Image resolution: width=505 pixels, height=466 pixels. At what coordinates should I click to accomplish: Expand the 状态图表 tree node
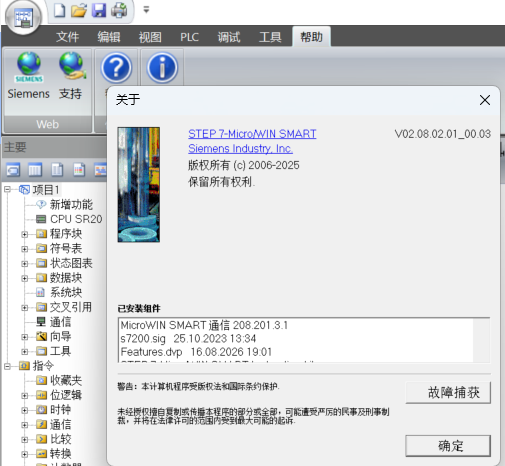24,264
